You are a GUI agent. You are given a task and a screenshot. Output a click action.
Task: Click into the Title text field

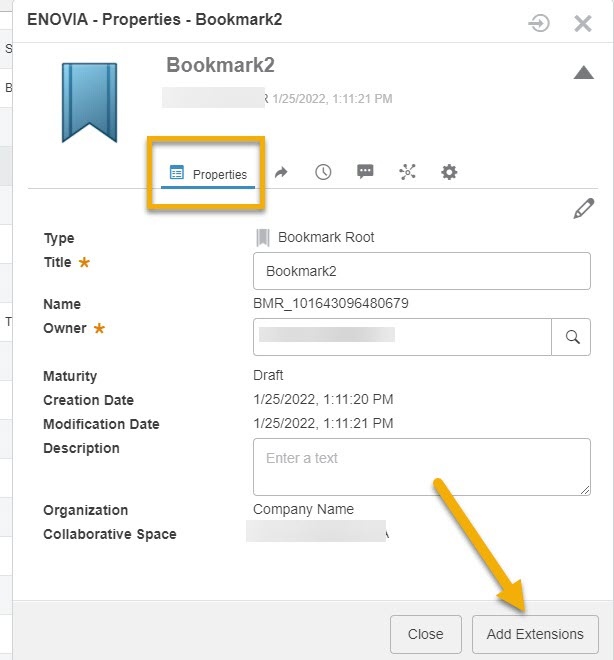point(421,271)
